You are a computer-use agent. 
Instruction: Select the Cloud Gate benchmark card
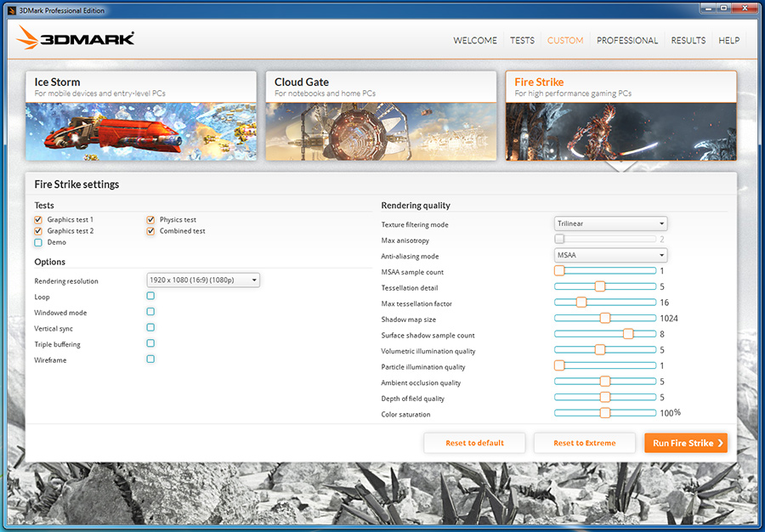tap(381, 116)
